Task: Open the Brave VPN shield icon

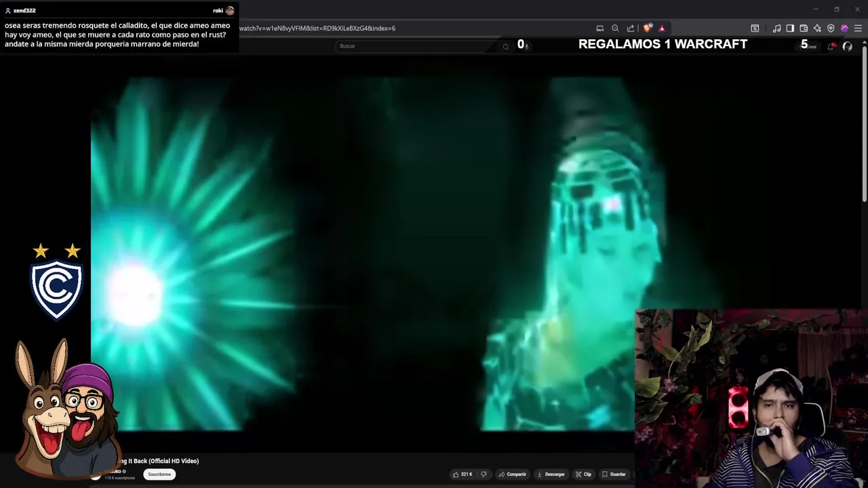Action: pyautogui.click(x=831, y=28)
